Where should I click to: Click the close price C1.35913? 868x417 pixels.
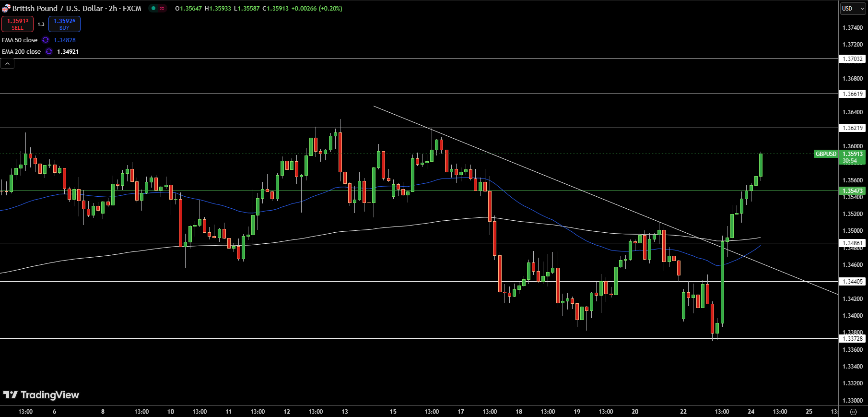click(275, 9)
